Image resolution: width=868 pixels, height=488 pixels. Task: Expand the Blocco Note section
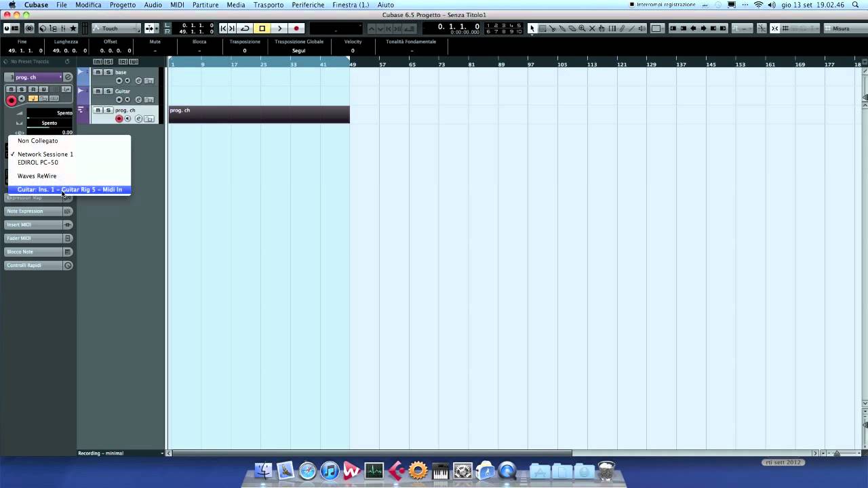[39, 252]
